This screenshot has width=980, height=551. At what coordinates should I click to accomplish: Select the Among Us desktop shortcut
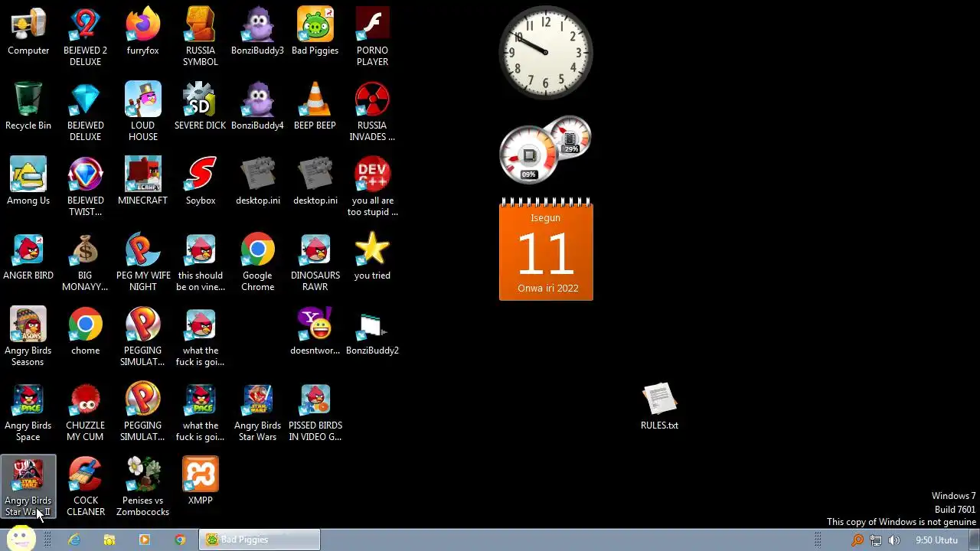click(28, 182)
